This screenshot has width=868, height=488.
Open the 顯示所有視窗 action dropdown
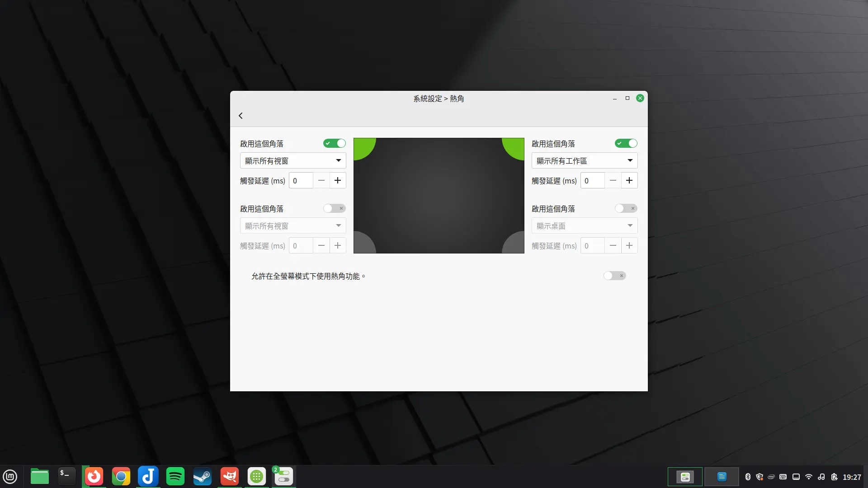[x=292, y=160]
